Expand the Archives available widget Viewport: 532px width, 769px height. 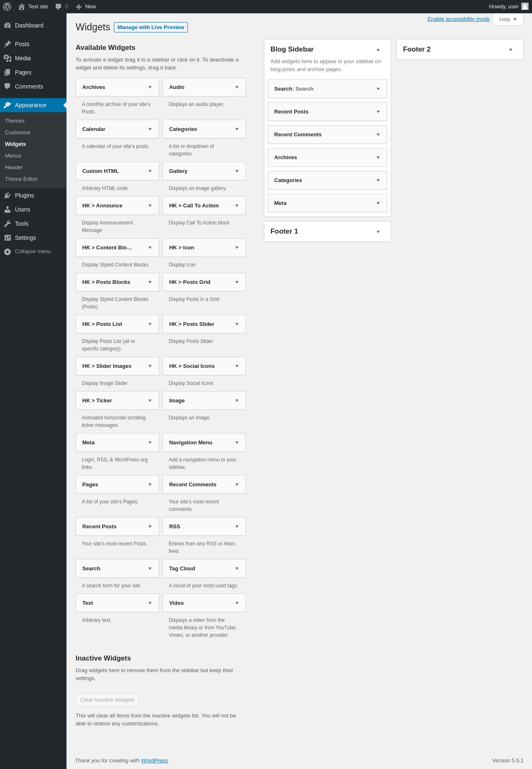(150, 87)
